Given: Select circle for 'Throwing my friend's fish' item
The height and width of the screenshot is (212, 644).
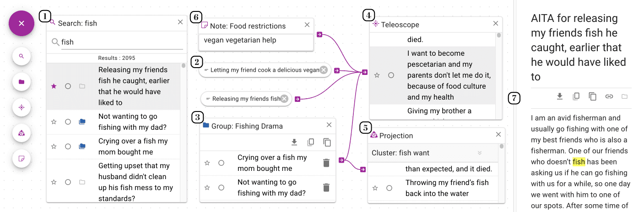Looking at the screenshot, I should tap(389, 188).
